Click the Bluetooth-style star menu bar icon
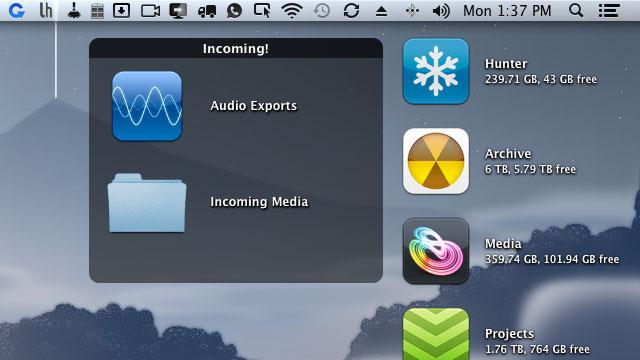640x360 pixels. pyautogui.click(x=412, y=11)
